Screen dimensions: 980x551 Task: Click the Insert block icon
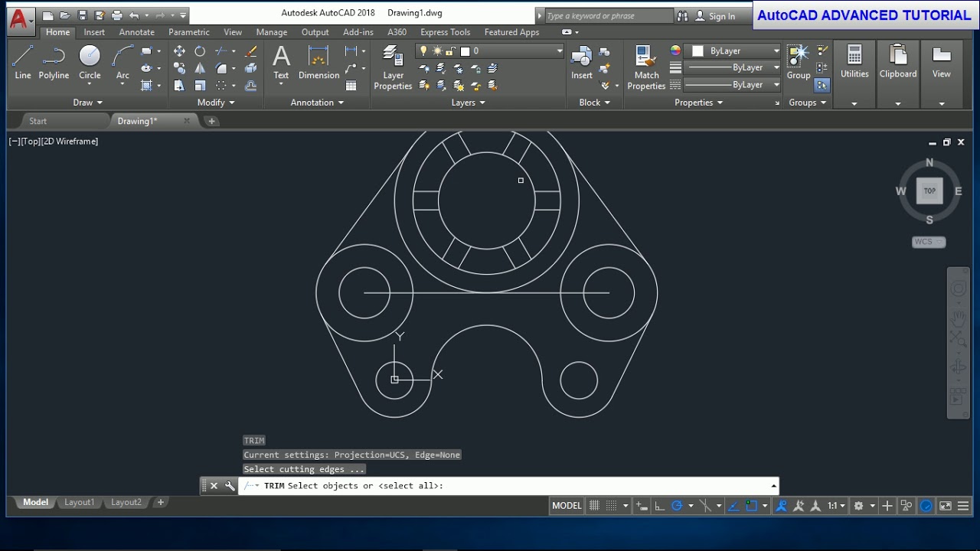click(x=581, y=62)
